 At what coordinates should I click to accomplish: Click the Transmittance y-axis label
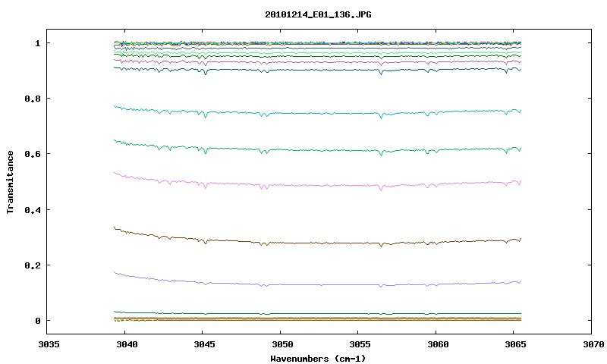(10, 182)
